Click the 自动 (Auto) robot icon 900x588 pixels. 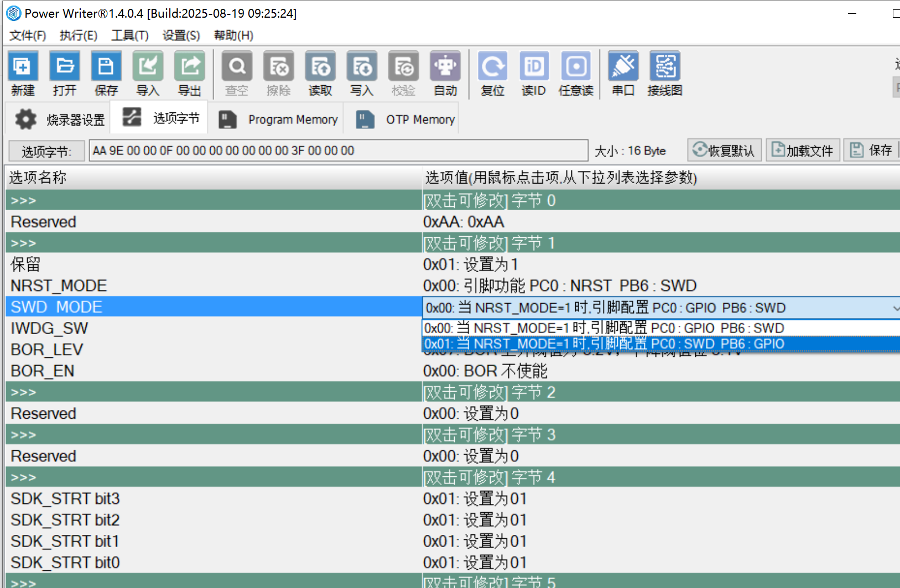click(x=445, y=74)
